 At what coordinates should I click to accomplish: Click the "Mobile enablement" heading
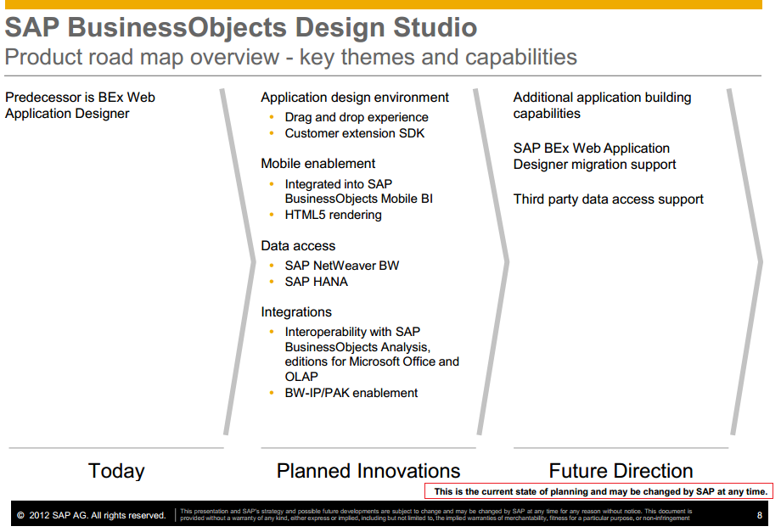[x=317, y=164]
